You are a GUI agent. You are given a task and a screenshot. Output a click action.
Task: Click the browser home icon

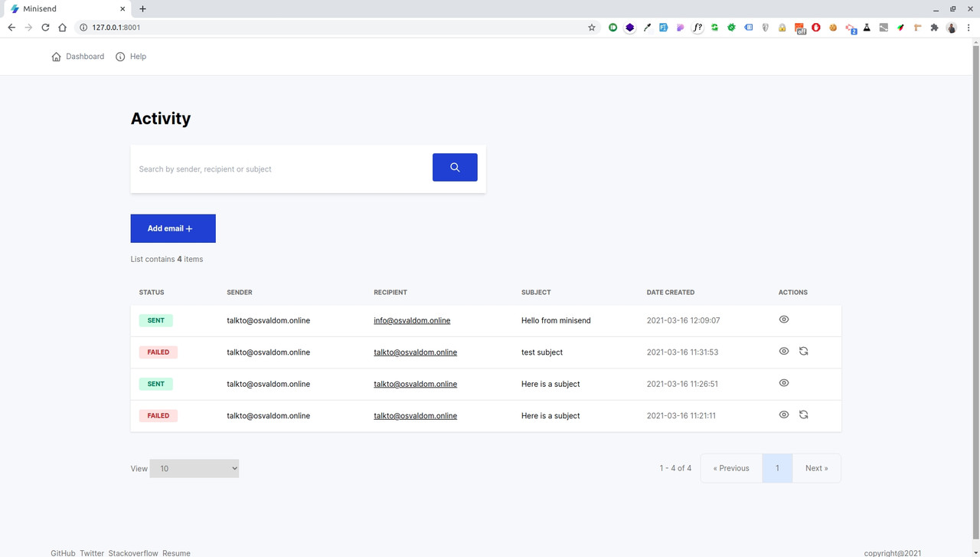(x=63, y=28)
